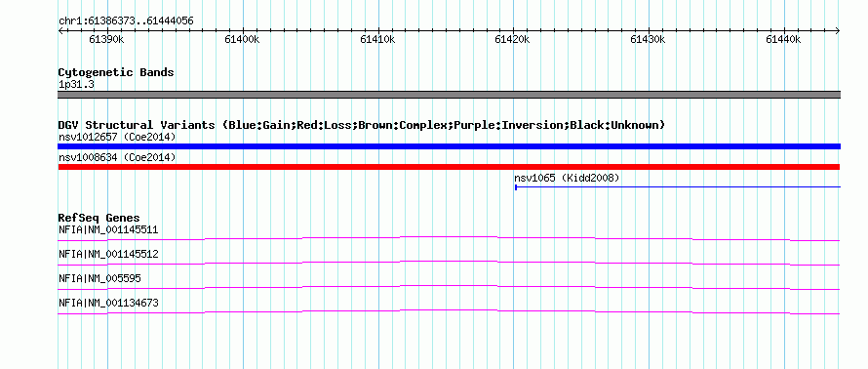Click the NFIA|NM_001145512 transcript label
This screenshot has height=369, width=868.
click(x=108, y=255)
